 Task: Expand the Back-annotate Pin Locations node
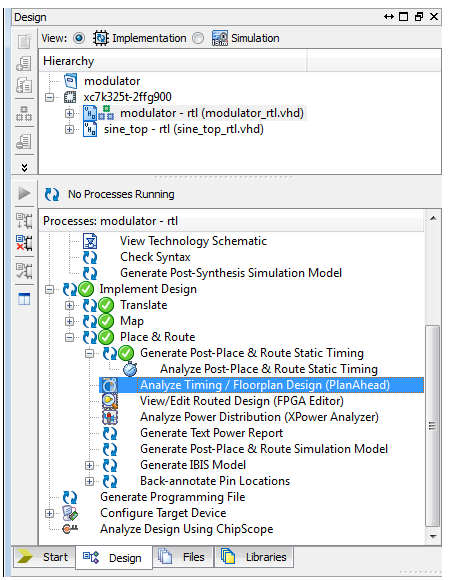point(89,481)
